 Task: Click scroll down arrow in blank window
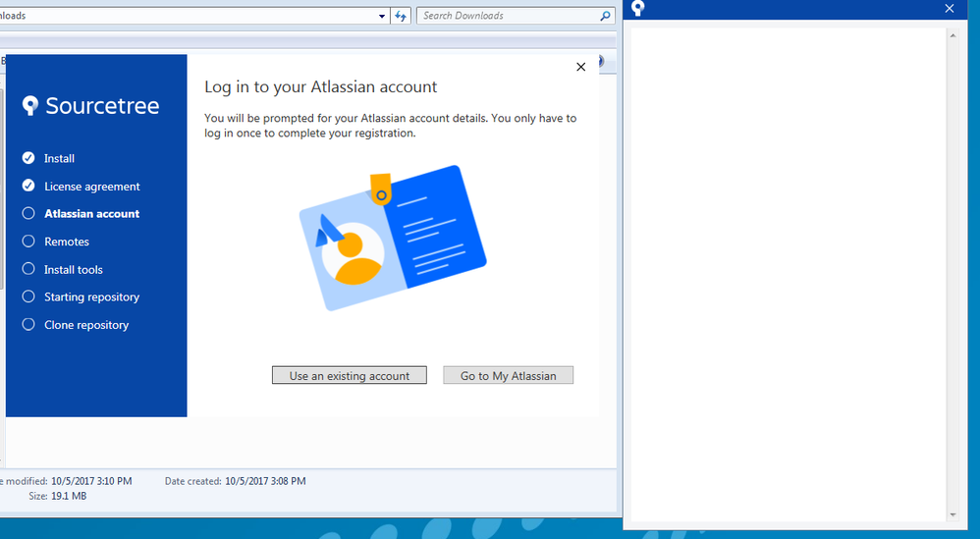point(953,515)
